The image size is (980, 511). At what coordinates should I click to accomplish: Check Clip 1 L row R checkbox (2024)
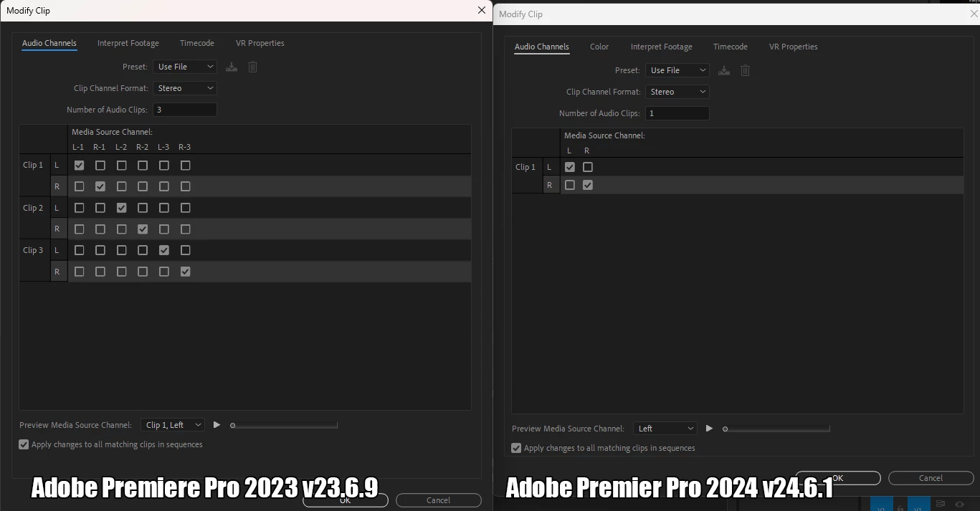[588, 167]
